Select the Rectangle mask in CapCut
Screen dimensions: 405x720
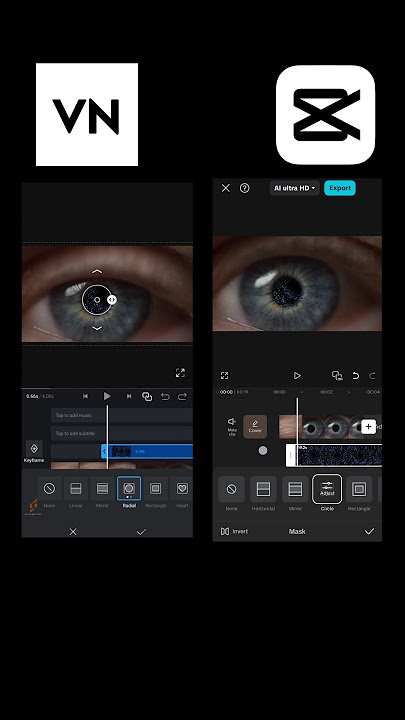[359, 493]
